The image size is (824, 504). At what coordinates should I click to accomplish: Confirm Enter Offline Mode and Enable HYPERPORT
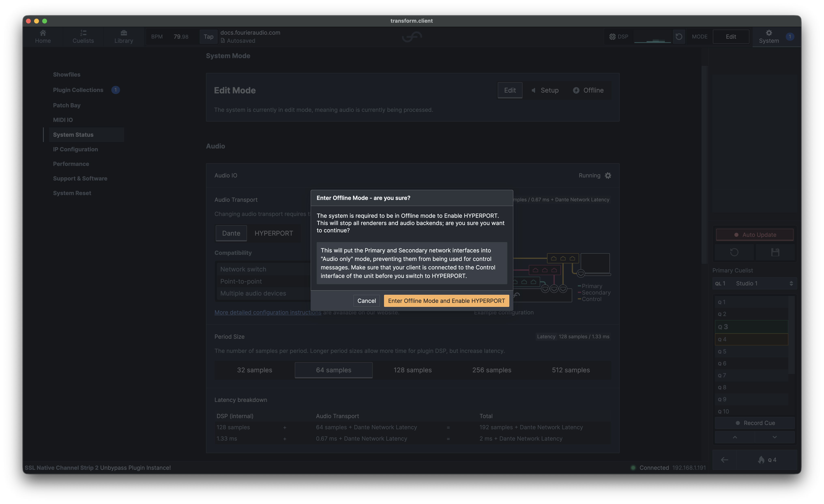click(446, 301)
